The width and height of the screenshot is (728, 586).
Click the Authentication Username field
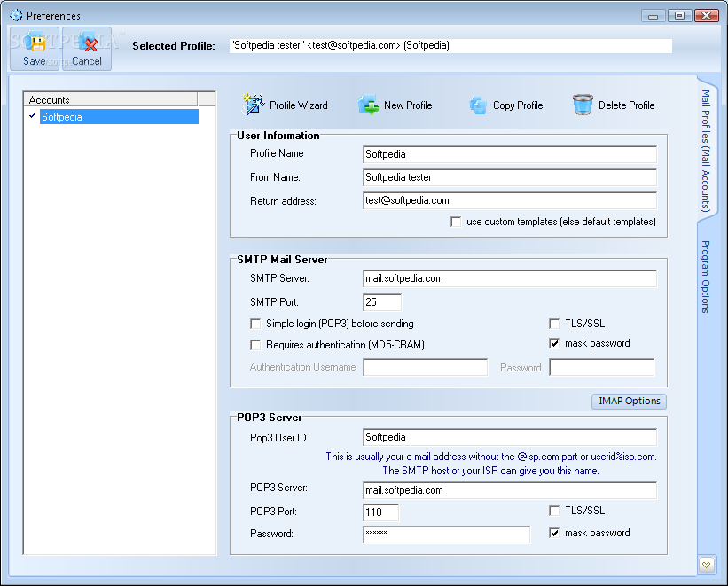pyautogui.click(x=426, y=367)
